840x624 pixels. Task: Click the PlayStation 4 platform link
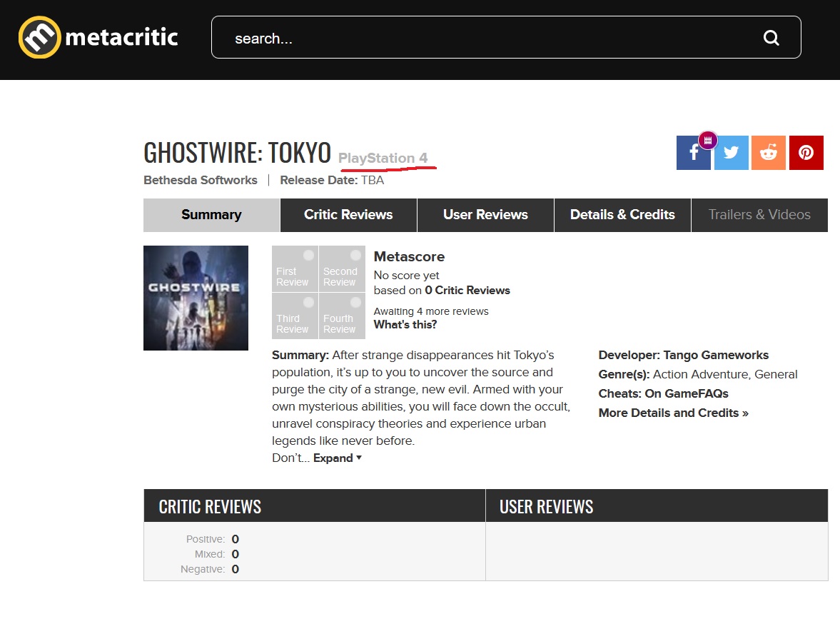[383, 158]
